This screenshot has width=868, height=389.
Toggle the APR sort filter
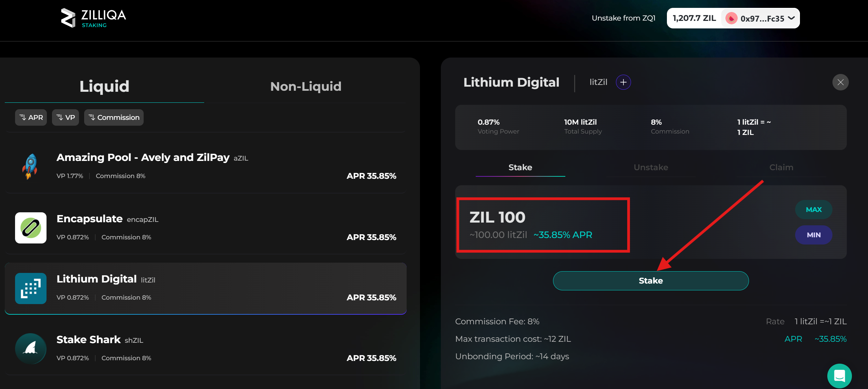coord(31,117)
